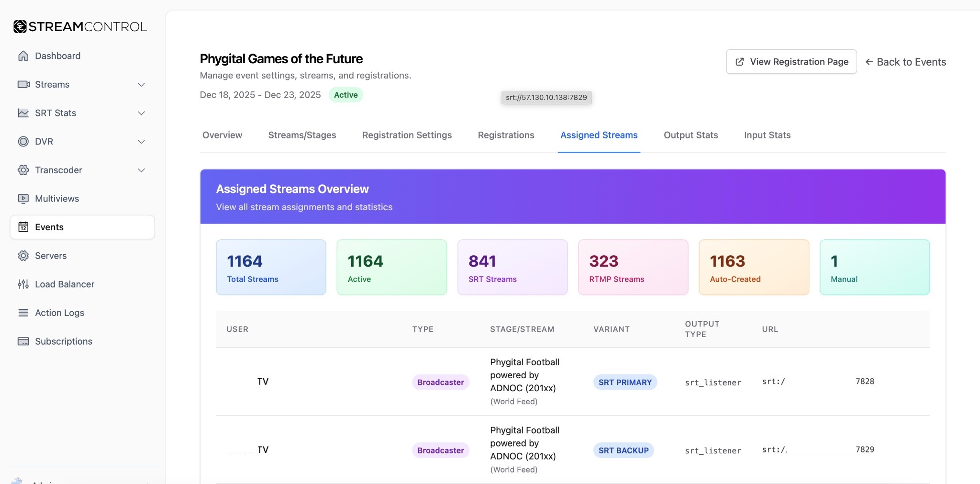Click the Servers gear icon
Viewport: 980px width, 484px height.
tap(23, 256)
